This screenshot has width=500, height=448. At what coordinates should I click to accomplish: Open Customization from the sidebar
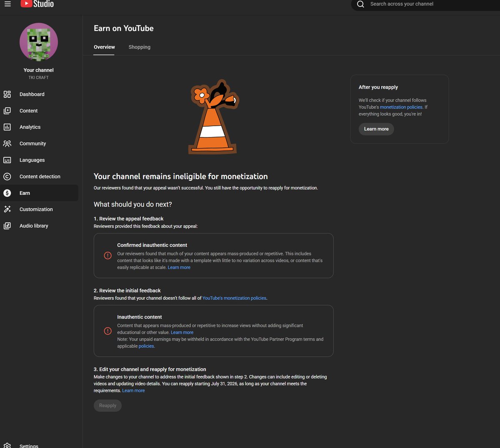[39, 209]
